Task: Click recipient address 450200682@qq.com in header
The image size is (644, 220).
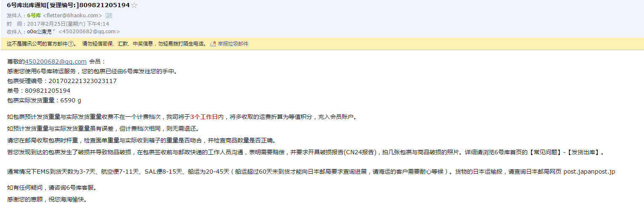Action: click(89, 32)
